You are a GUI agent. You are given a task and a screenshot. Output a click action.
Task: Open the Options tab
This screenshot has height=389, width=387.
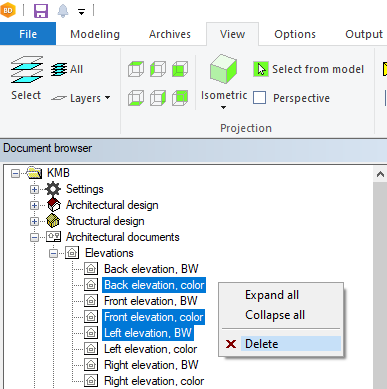pos(295,34)
